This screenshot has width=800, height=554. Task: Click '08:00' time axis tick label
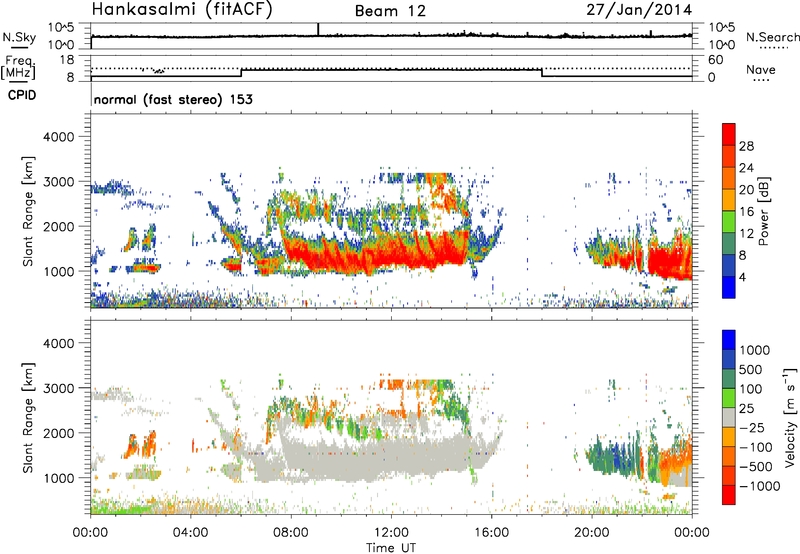point(291,533)
